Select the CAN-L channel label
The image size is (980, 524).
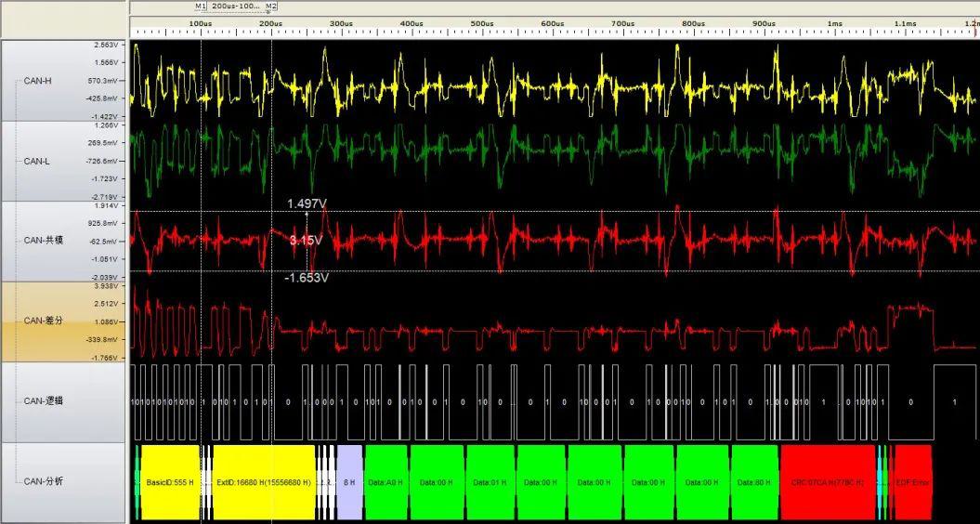37,162
